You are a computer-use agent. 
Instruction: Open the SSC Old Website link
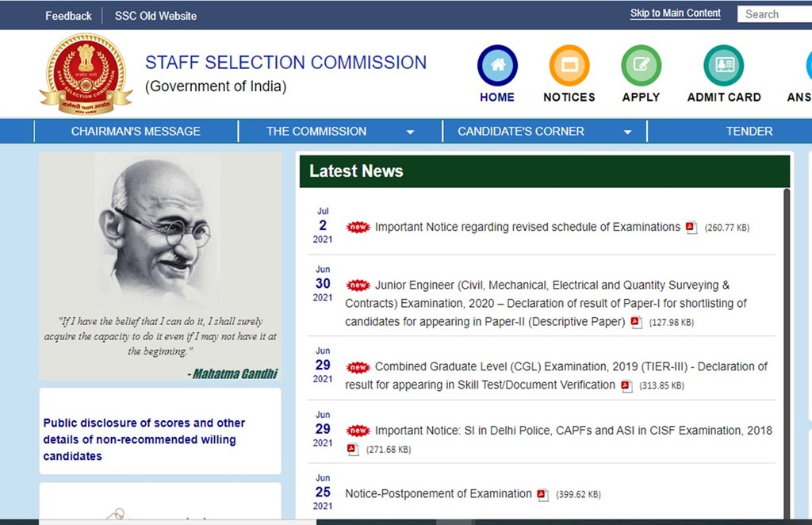[x=155, y=16]
